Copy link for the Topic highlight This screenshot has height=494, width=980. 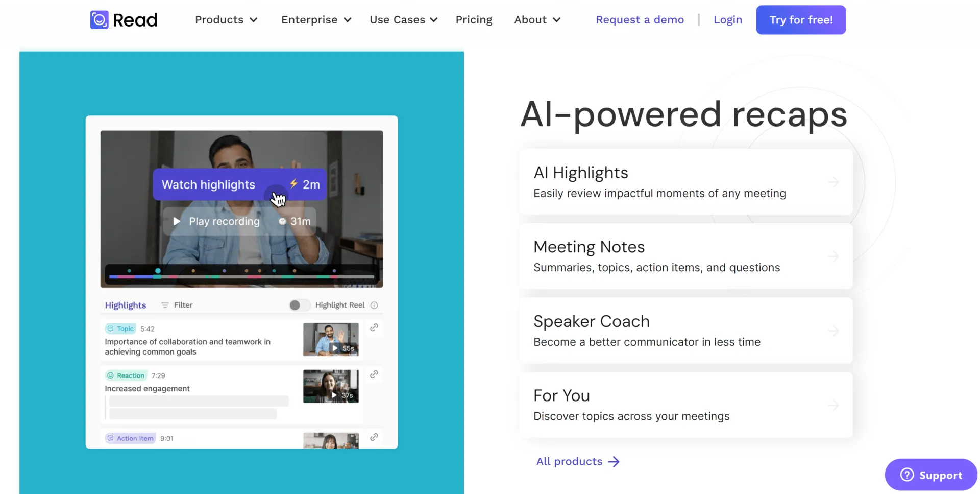pyautogui.click(x=374, y=327)
